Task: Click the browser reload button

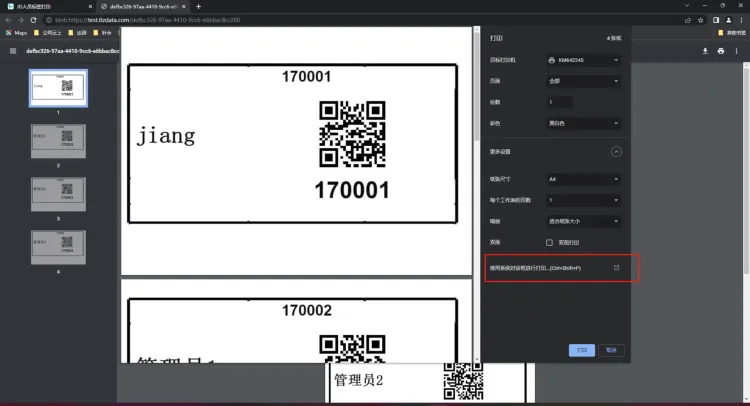Action: click(x=33, y=20)
